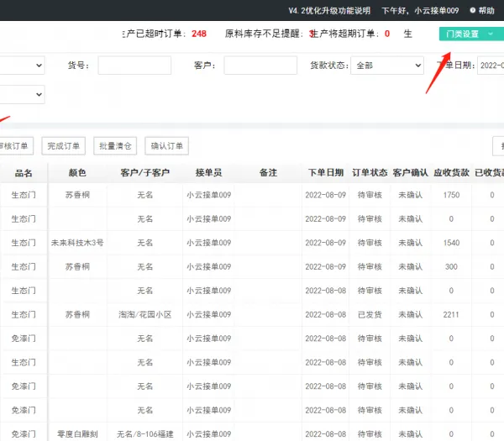Click the 客户/子客户 column header
504x441 pixels.
[145, 173]
